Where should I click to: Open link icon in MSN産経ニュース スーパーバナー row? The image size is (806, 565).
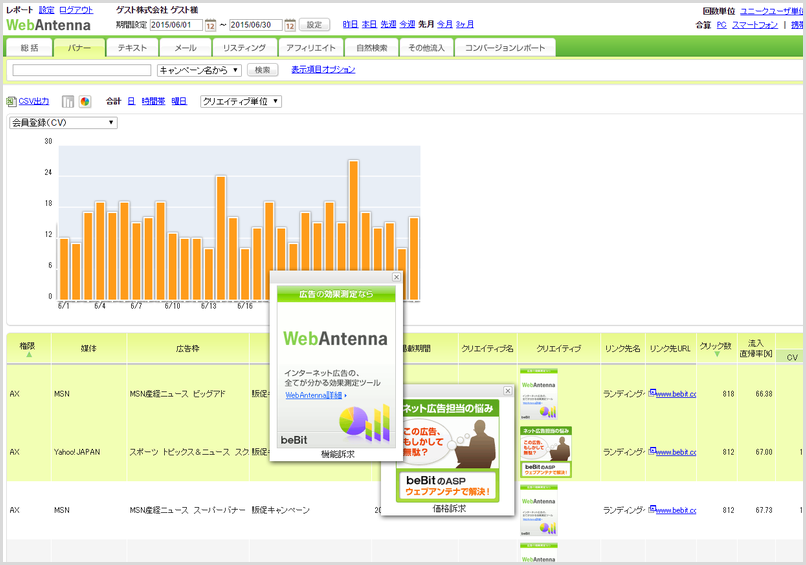[652, 509]
